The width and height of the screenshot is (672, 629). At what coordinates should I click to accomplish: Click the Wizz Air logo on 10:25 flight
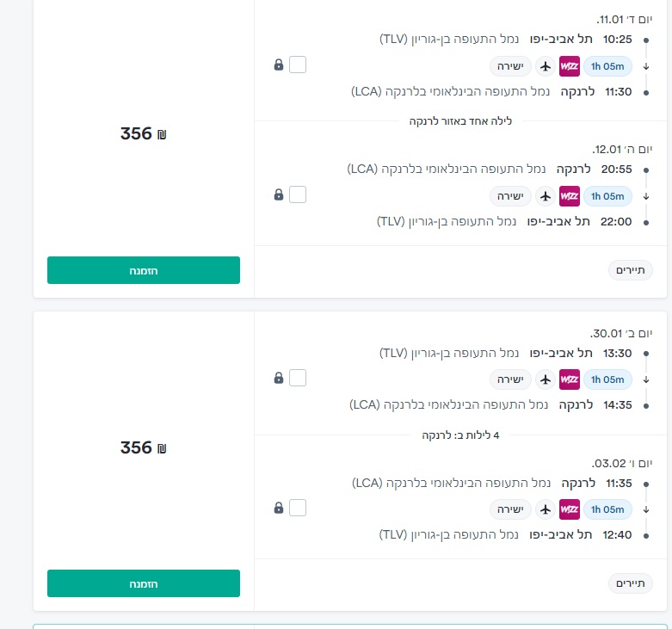tap(570, 65)
